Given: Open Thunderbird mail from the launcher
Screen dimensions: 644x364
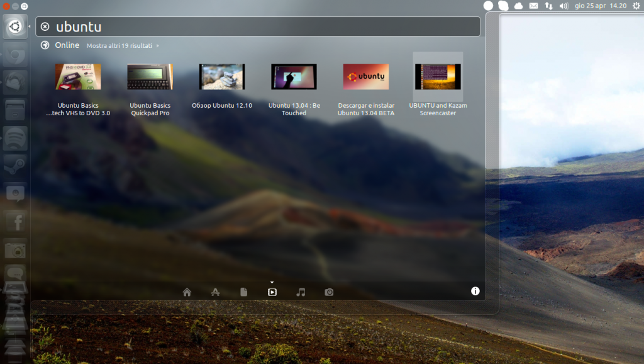Looking at the screenshot, I should (15, 82).
